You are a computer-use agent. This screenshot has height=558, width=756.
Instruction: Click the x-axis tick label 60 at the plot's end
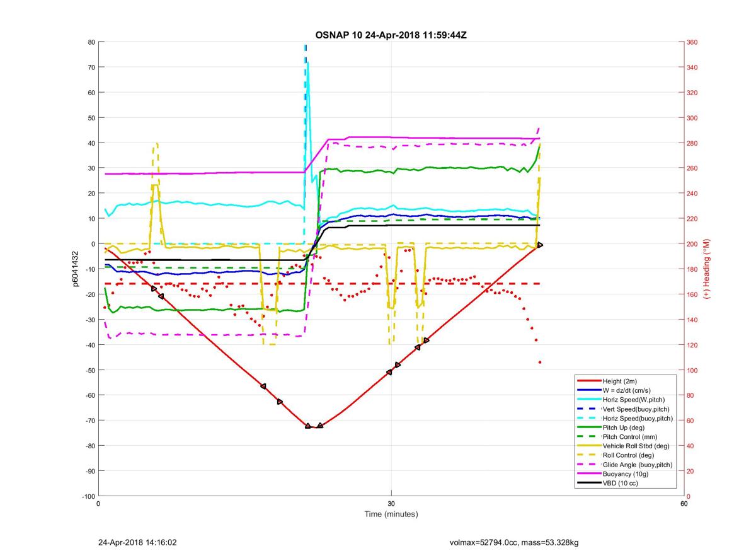tap(684, 504)
